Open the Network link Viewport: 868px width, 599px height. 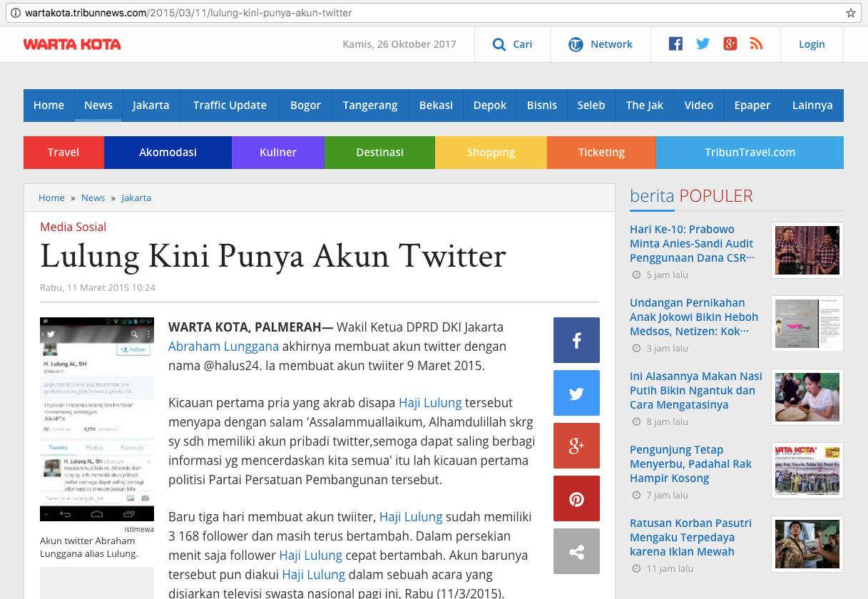(x=611, y=44)
